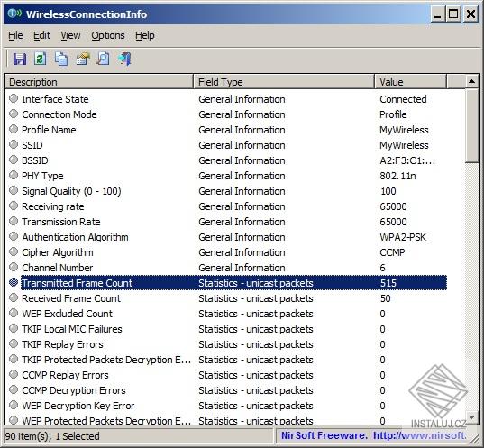Open the Help menu

[x=145, y=35]
